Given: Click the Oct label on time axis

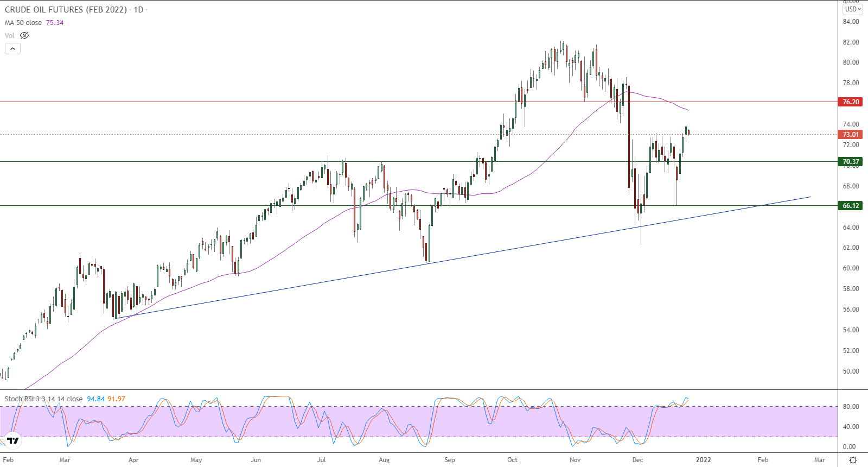Looking at the screenshot, I should point(512,460).
